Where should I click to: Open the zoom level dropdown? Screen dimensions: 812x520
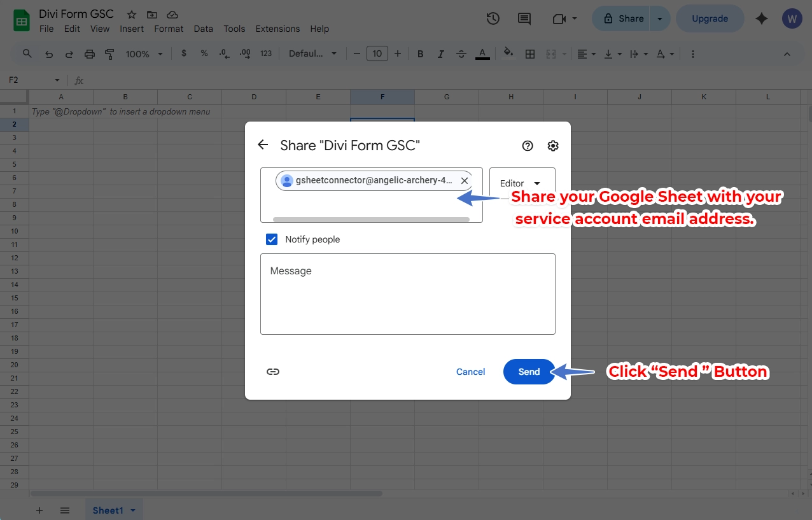(143, 53)
